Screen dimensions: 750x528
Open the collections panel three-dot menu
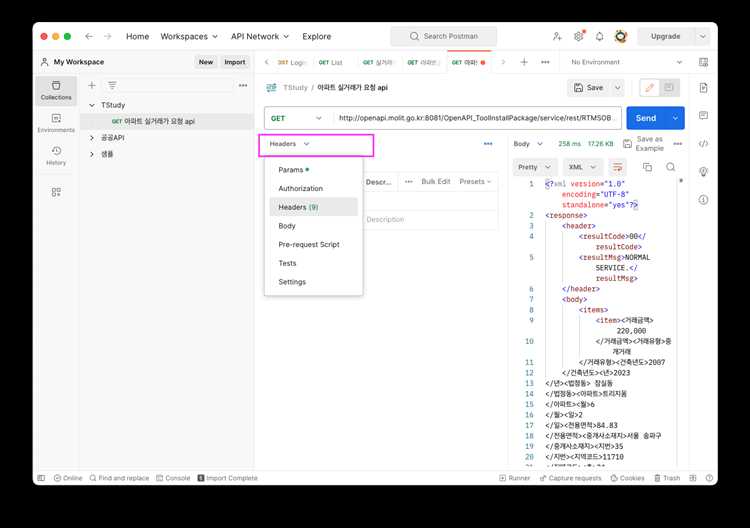(243, 85)
